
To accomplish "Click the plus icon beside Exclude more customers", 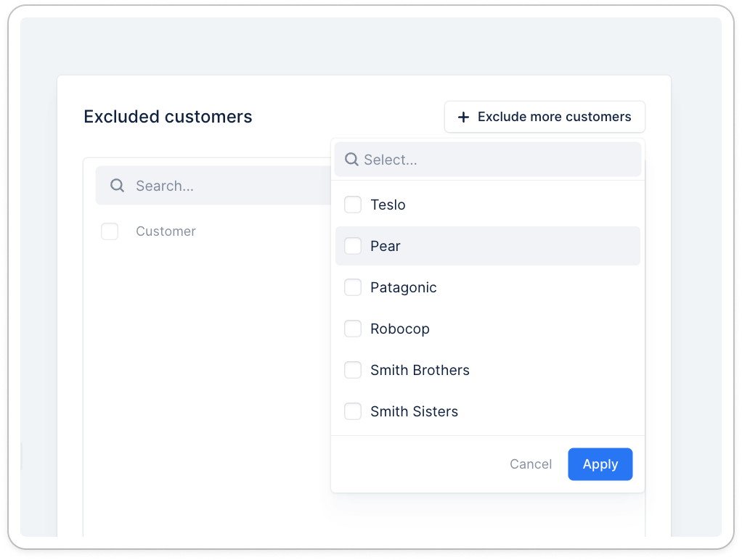I will tap(463, 117).
